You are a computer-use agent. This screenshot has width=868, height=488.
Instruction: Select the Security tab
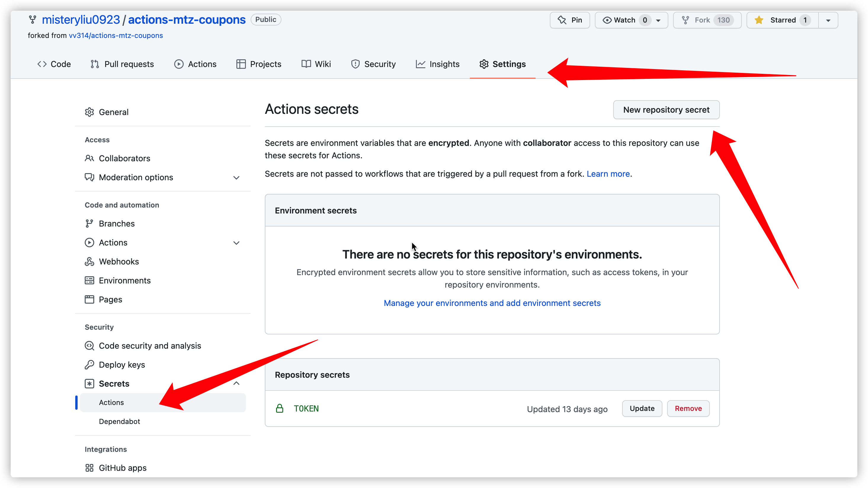(373, 64)
